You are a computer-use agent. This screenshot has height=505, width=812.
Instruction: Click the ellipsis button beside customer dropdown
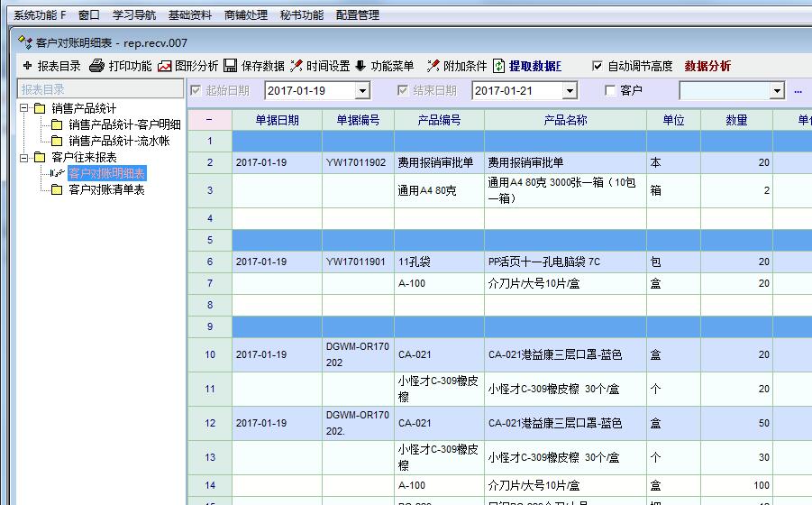click(x=798, y=91)
